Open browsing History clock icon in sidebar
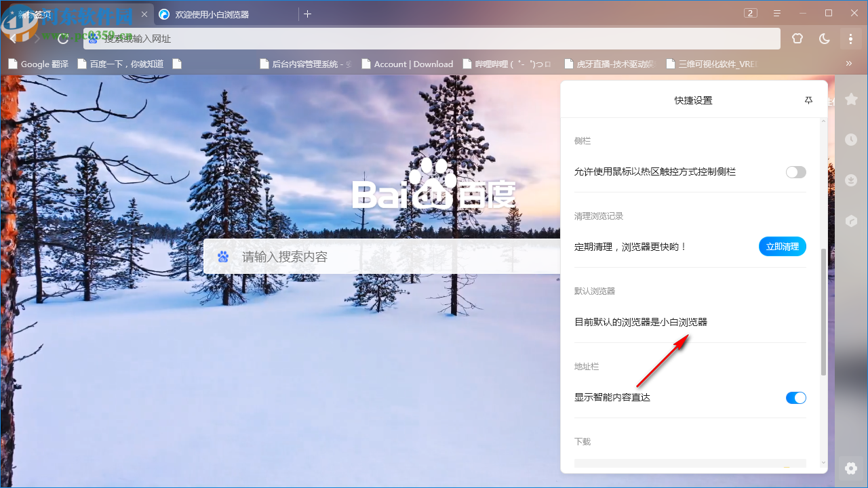The height and width of the screenshot is (488, 868). coord(851,140)
